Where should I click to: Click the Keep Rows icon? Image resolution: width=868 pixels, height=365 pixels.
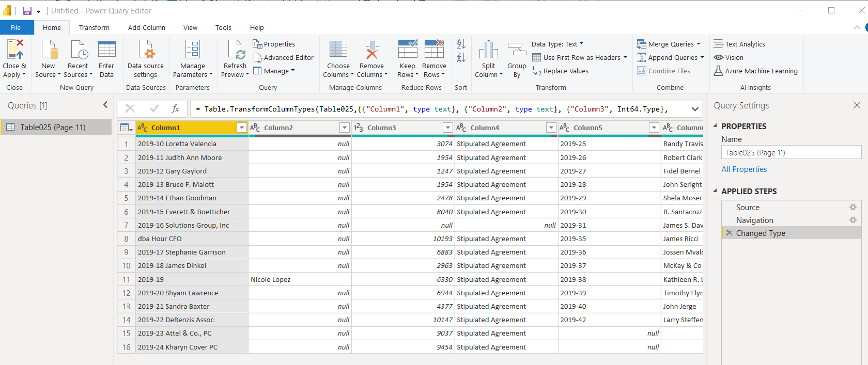[x=408, y=49]
